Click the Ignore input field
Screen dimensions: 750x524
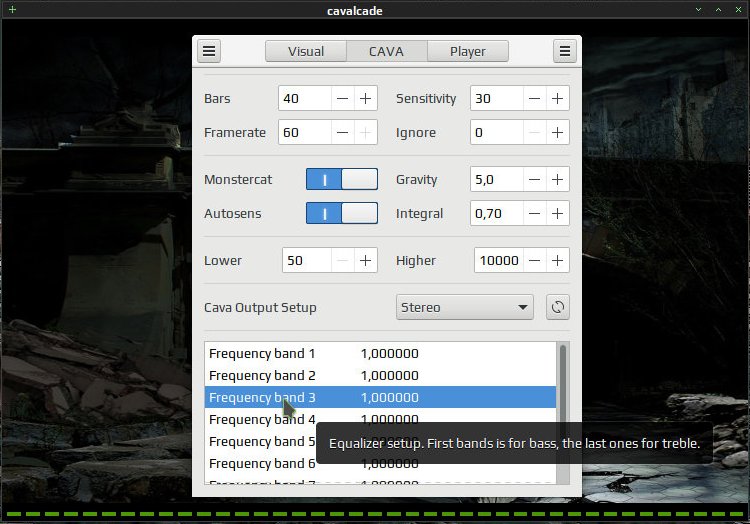point(496,132)
